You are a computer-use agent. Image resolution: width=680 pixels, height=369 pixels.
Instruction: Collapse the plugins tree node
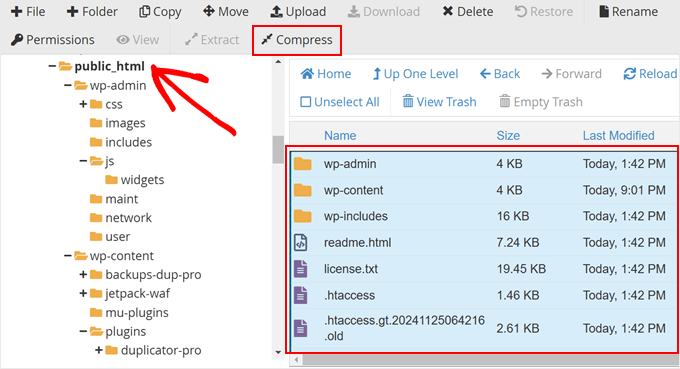point(83,331)
